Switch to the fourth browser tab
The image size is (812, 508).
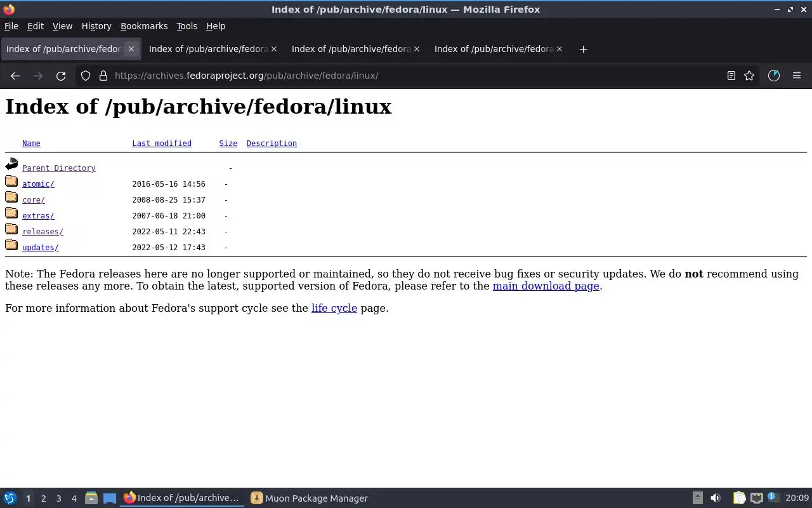pos(498,49)
